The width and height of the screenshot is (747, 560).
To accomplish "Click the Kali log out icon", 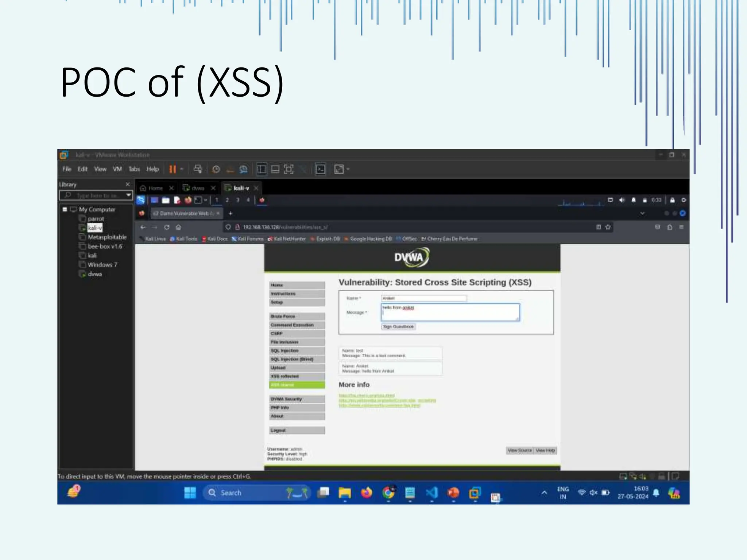I will (x=684, y=200).
